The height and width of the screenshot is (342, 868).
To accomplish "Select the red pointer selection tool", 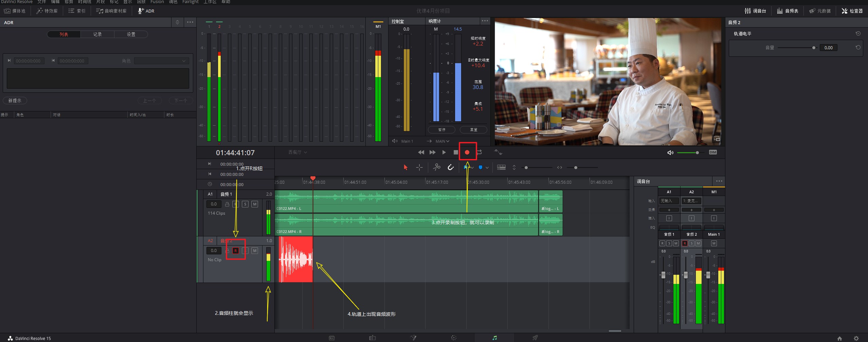I will (x=405, y=167).
